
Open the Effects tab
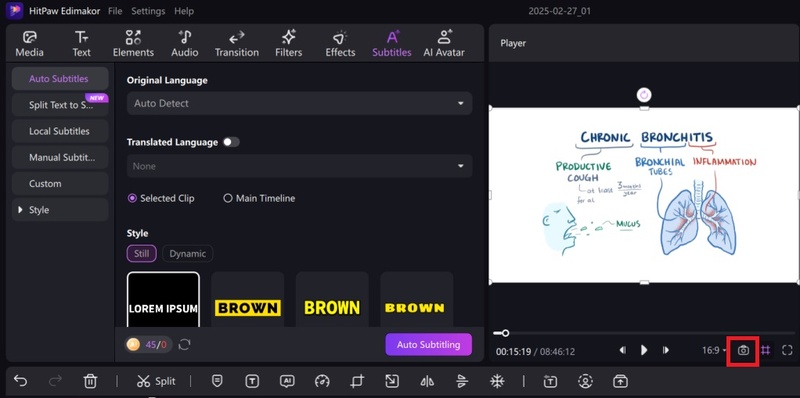pos(340,44)
